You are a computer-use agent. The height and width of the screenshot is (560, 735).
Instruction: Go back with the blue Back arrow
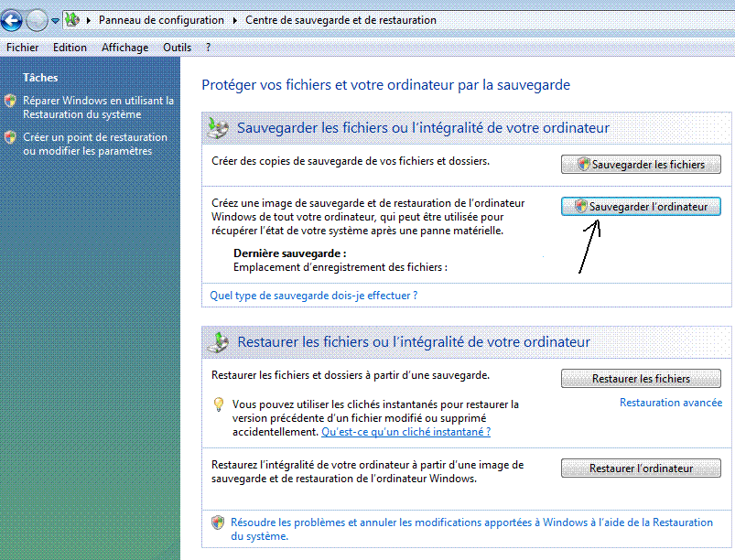pyautogui.click(x=12, y=21)
